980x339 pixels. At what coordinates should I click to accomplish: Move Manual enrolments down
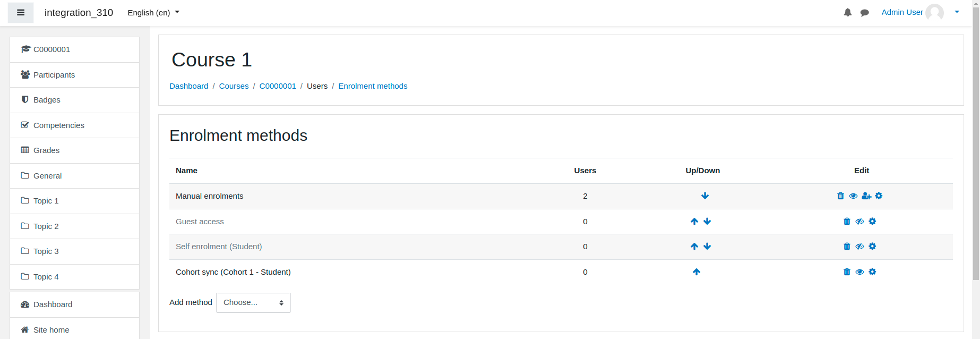[705, 196]
